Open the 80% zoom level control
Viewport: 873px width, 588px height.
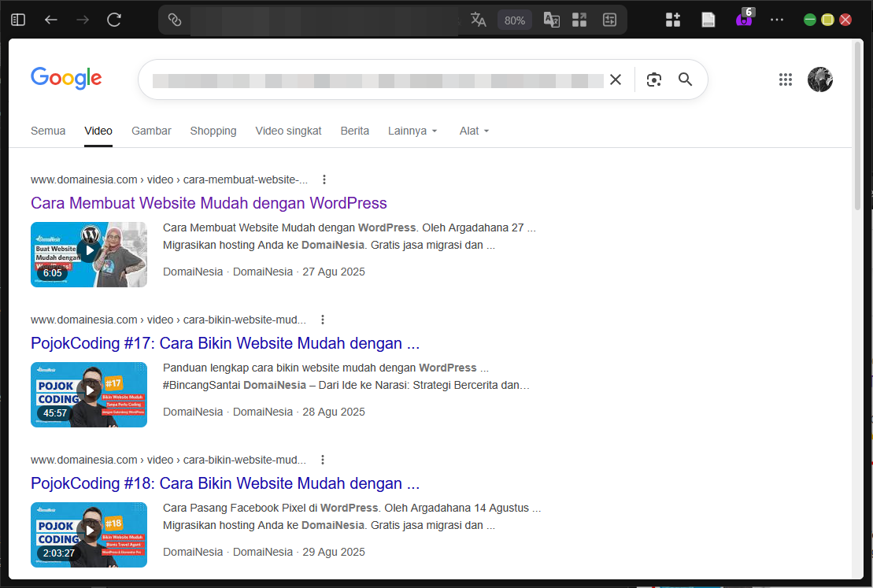click(x=515, y=19)
